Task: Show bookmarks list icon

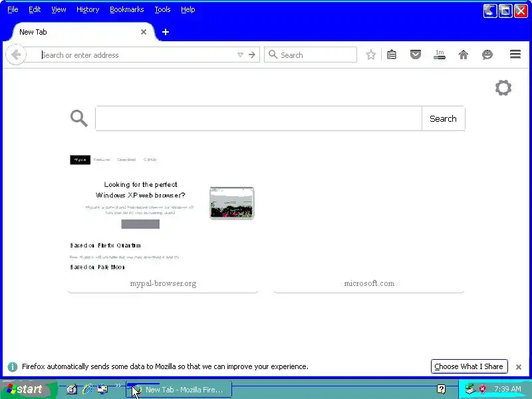Action: 392,55
